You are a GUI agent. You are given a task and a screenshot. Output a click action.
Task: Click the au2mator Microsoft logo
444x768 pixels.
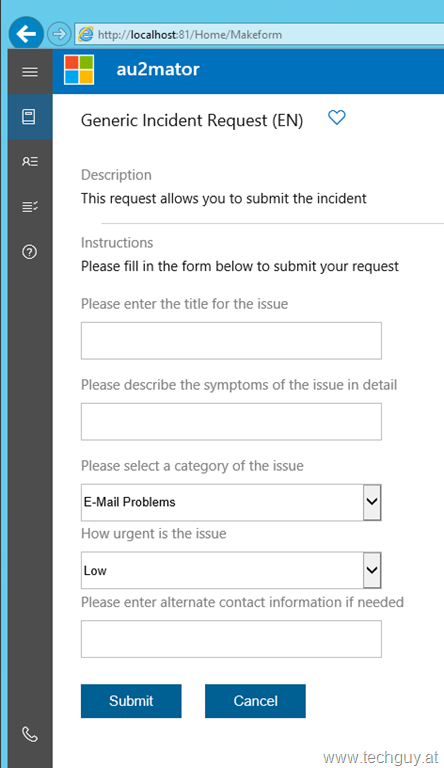(79, 70)
